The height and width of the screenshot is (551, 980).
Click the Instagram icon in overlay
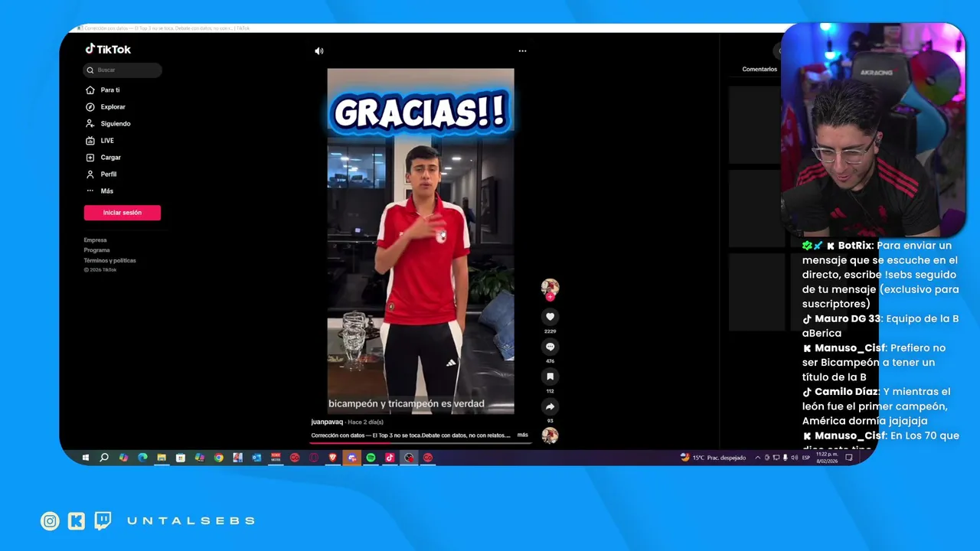tap(50, 521)
